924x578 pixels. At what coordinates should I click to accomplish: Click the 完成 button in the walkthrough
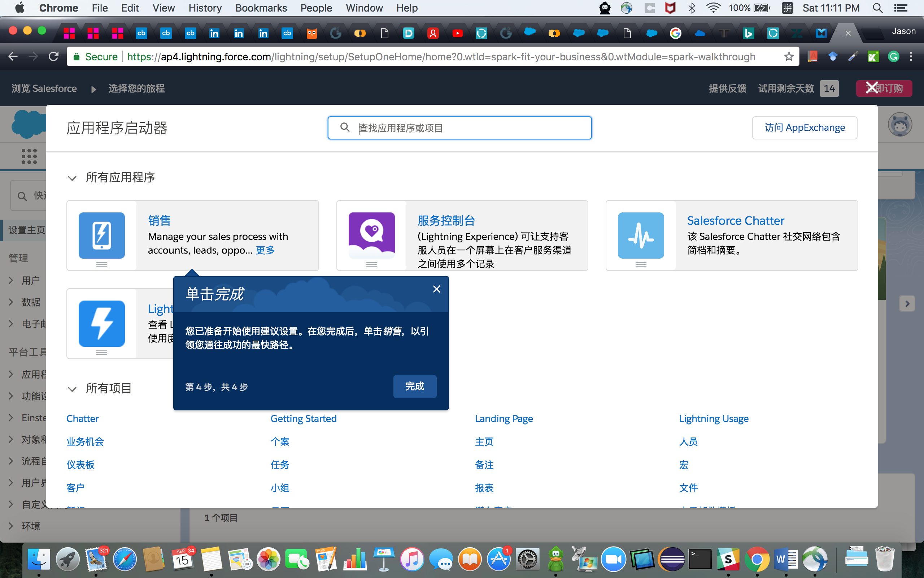click(415, 386)
